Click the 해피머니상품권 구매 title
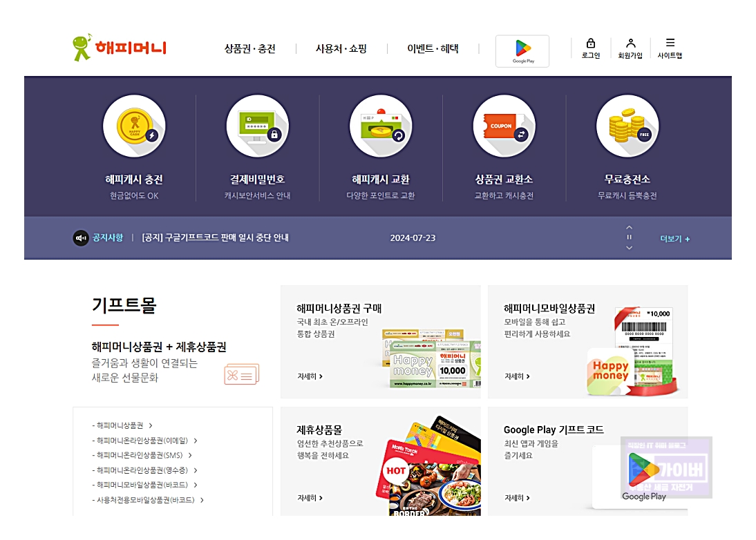The height and width of the screenshot is (540, 756). 339,308
